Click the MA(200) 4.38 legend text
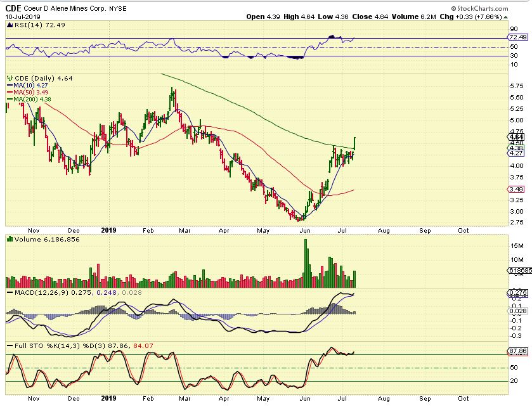This screenshot has width=532, height=407. pos(32,99)
